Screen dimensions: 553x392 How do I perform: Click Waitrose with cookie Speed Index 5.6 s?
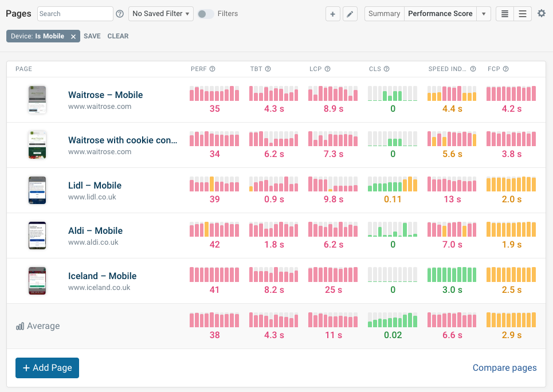452,154
